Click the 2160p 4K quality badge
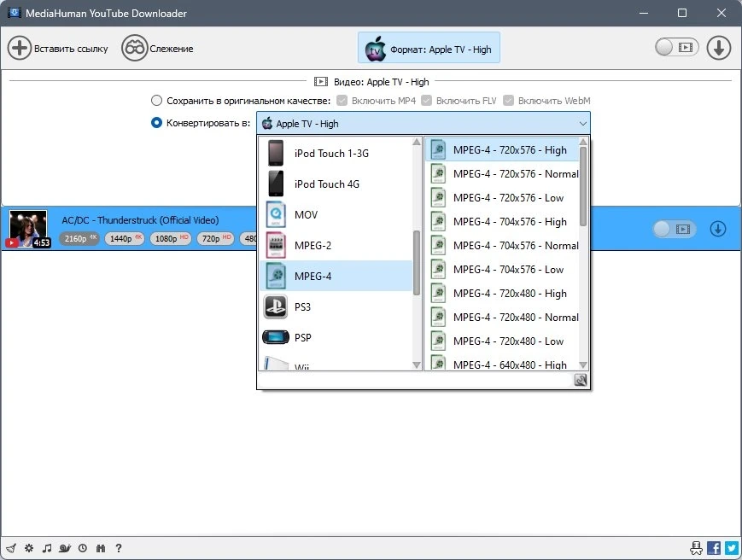This screenshot has height=560, width=742. click(79, 238)
